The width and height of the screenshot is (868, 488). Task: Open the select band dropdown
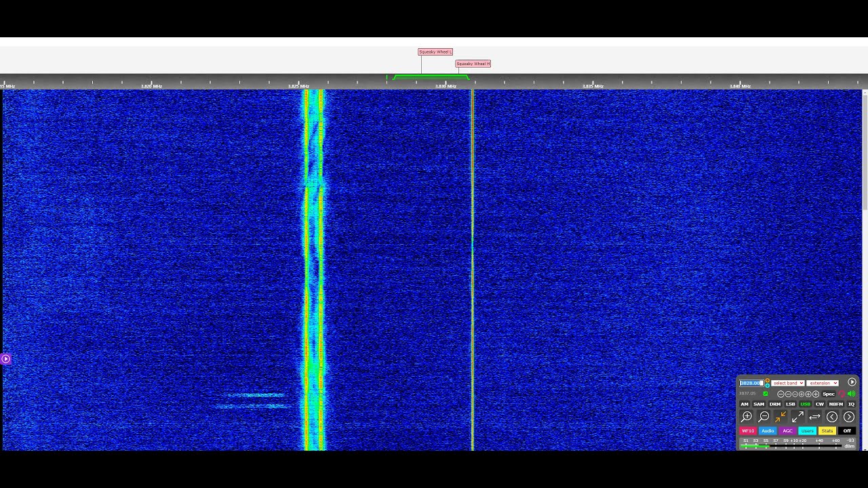point(788,383)
